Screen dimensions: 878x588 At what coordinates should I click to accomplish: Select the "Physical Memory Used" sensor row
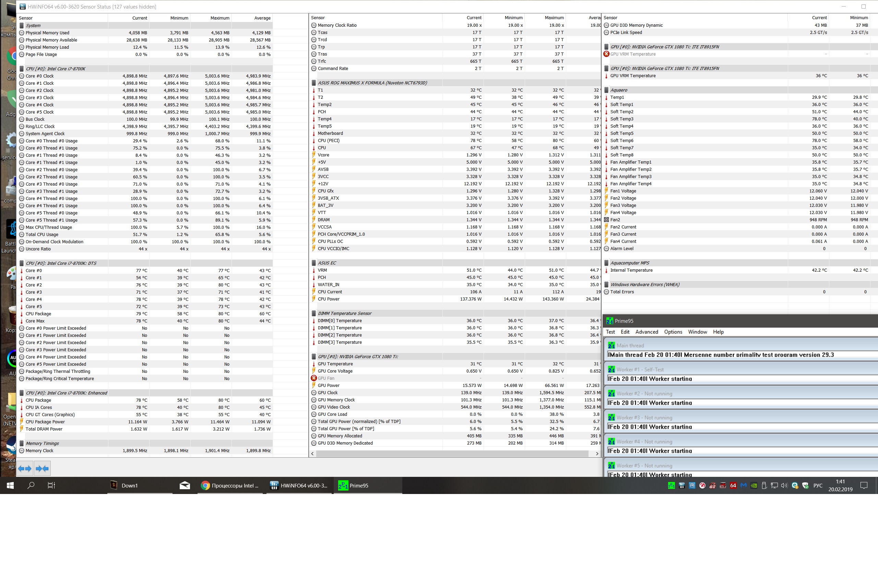145,33
